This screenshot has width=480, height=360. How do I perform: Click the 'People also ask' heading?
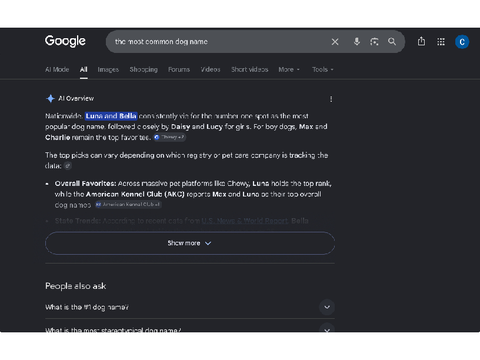point(76,286)
